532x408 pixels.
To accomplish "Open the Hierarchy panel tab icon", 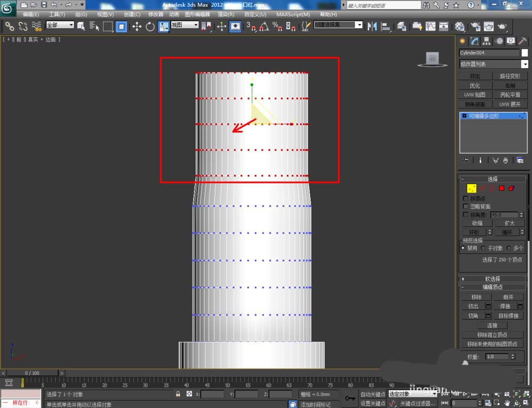I will click(x=486, y=41).
